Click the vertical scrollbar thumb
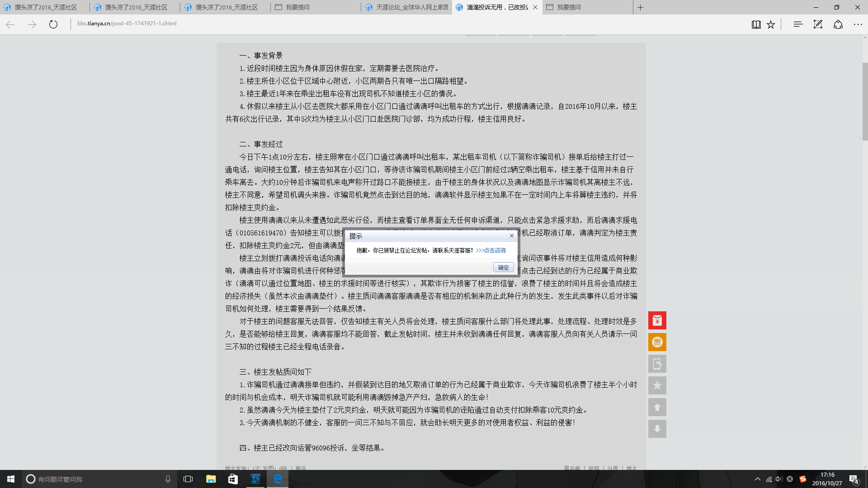 865,102
